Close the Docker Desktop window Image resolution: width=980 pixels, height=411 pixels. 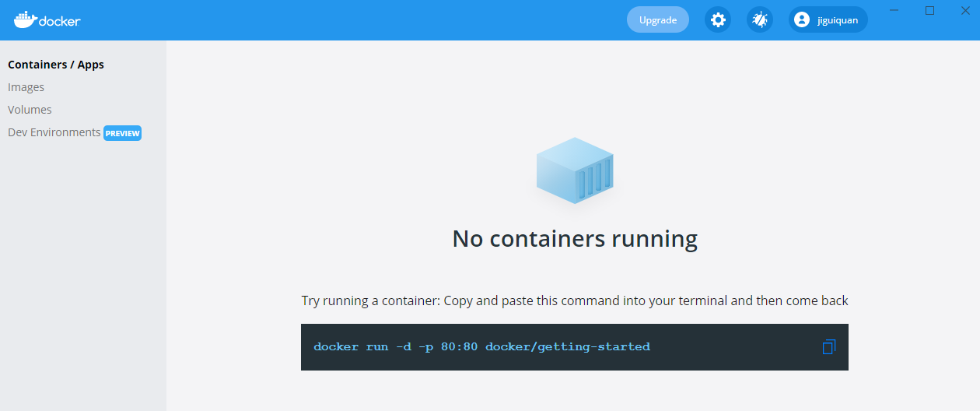(965, 10)
